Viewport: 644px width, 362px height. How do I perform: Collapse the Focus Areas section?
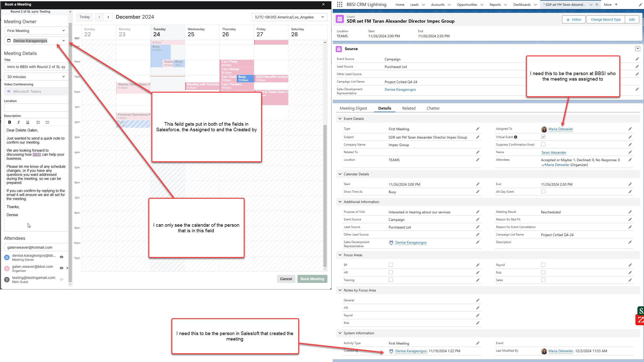pyautogui.click(x=340, y=255)
